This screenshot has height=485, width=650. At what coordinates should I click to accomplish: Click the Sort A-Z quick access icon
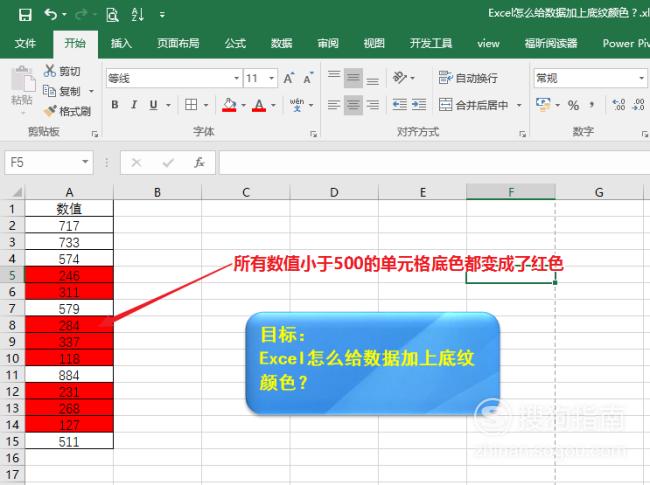click(137, 15)
